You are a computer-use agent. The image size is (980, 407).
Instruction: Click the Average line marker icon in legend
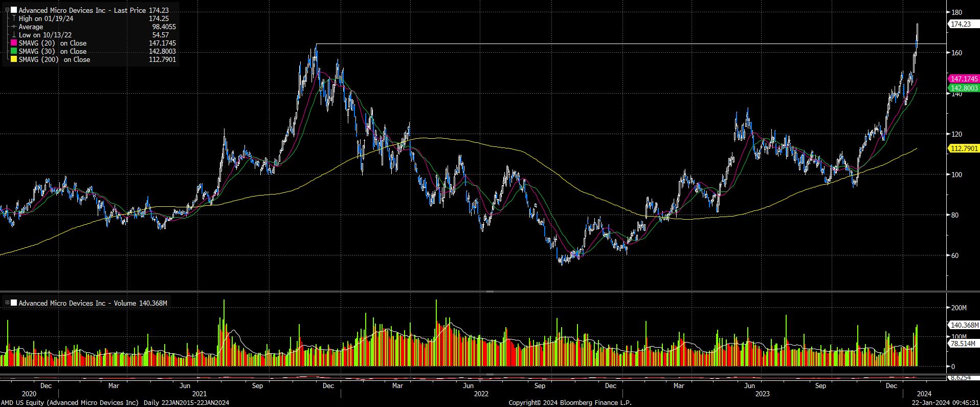click(14, 27)
